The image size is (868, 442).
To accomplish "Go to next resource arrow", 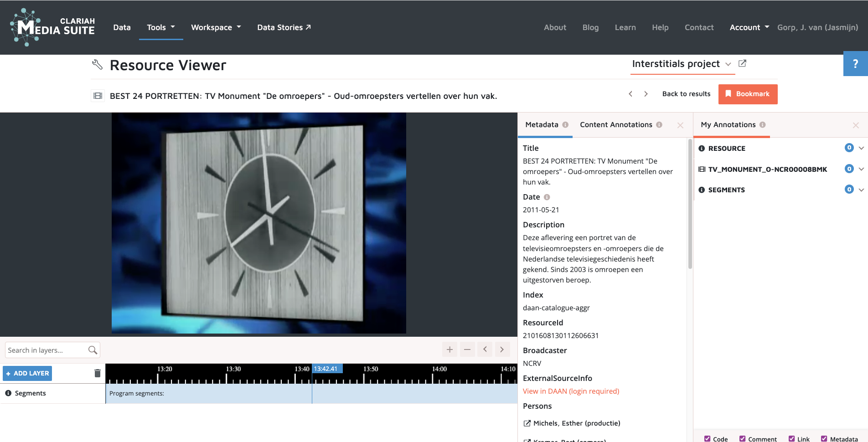I will (646, 94).
